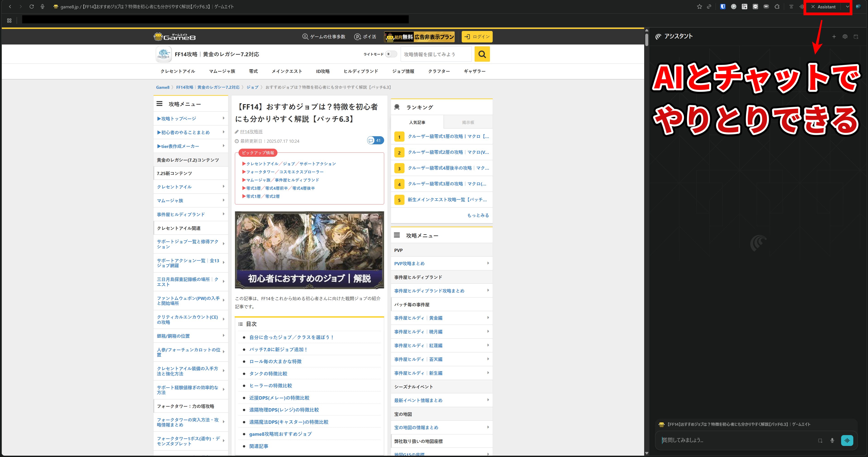The height and width of the screenshot is (457, 868).
Task: Click the 初心者におすすめのジョブ article image
Action: coord(309,250)
